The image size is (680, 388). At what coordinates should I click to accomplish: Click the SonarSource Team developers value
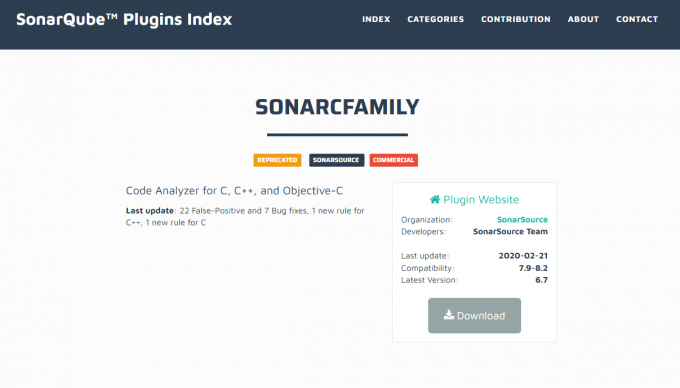[x=510, y=231]
